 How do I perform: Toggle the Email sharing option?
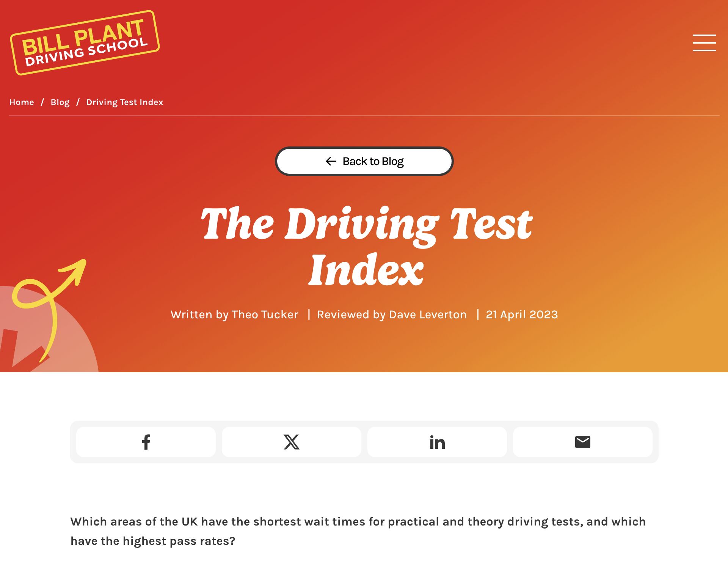pyautogui.click(x=582, y=442)
